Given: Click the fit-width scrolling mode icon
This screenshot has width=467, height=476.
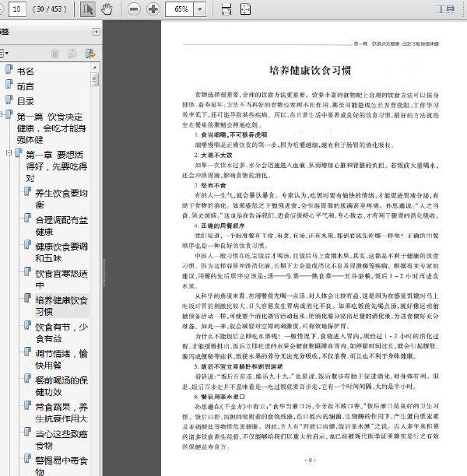Looking at the screenshot, I should click(226, 9).
